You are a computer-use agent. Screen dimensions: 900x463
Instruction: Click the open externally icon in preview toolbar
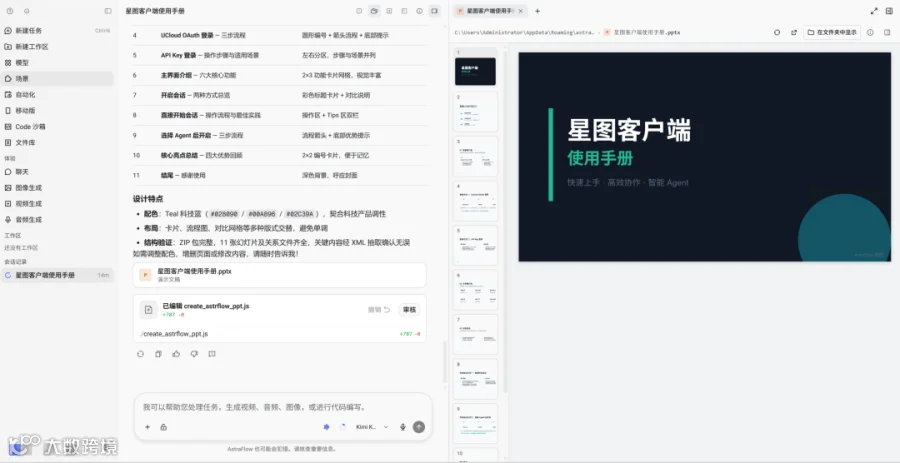point(794,33)
